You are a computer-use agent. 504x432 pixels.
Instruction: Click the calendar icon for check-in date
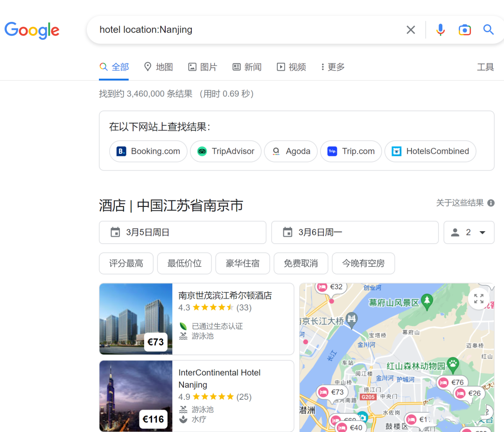click(x=115, y=232)
